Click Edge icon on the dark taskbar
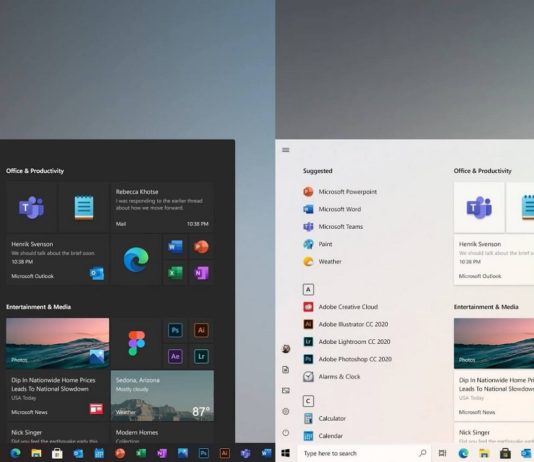 pyautogui.click(x=16, y=453)
